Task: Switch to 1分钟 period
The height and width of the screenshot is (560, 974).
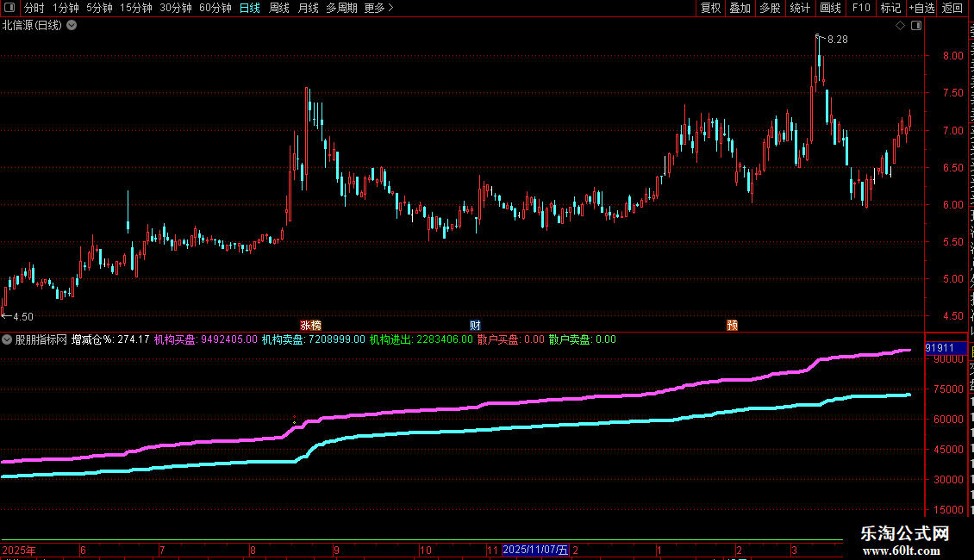Action: [x=66, y=8]
